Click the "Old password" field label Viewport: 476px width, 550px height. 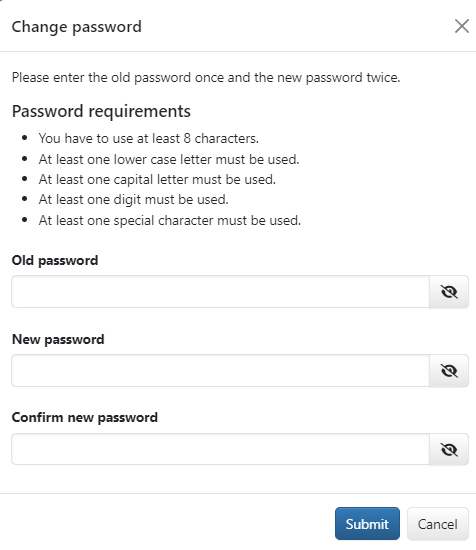(55, 261)
